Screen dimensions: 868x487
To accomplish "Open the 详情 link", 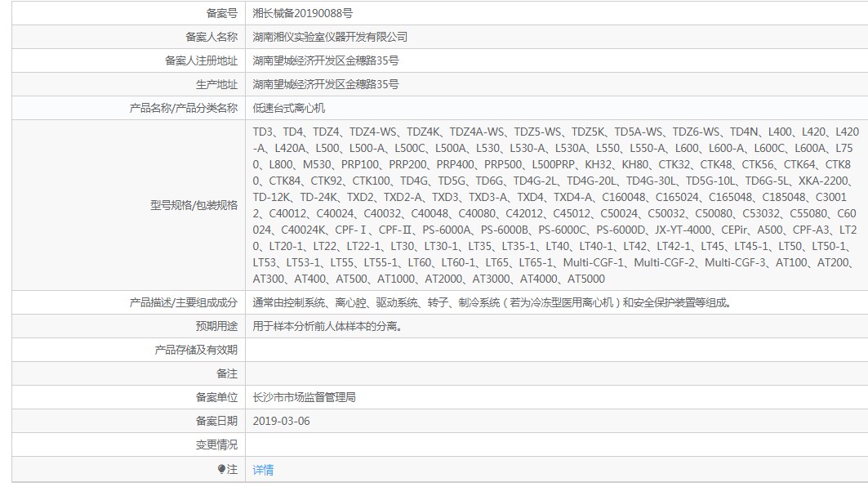I will 263,470.
